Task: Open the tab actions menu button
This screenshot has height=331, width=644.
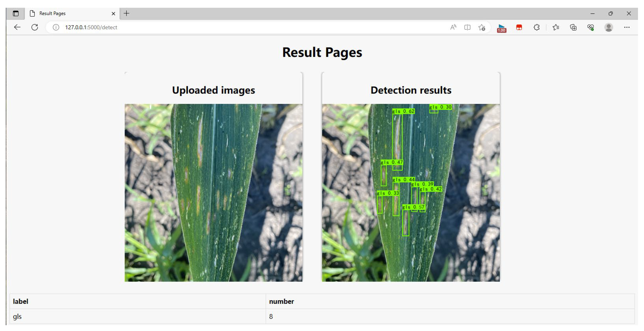Action: click(15, 14)
